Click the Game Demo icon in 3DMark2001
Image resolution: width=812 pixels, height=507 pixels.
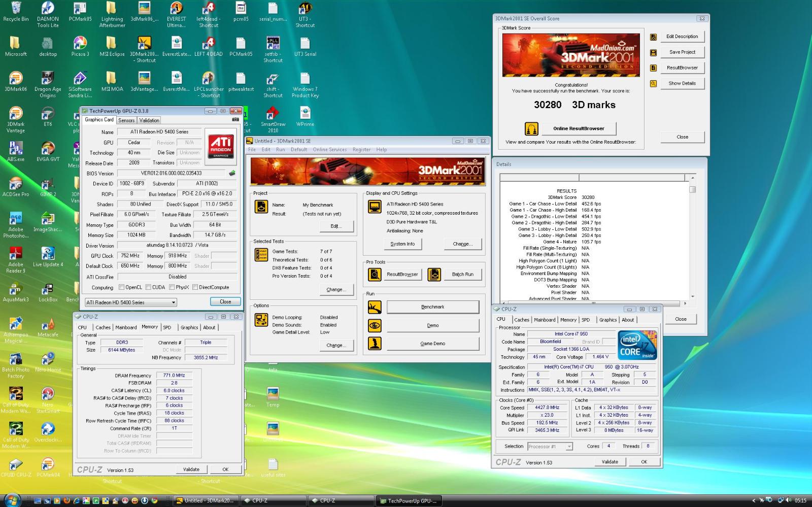[x=375, y=344]
